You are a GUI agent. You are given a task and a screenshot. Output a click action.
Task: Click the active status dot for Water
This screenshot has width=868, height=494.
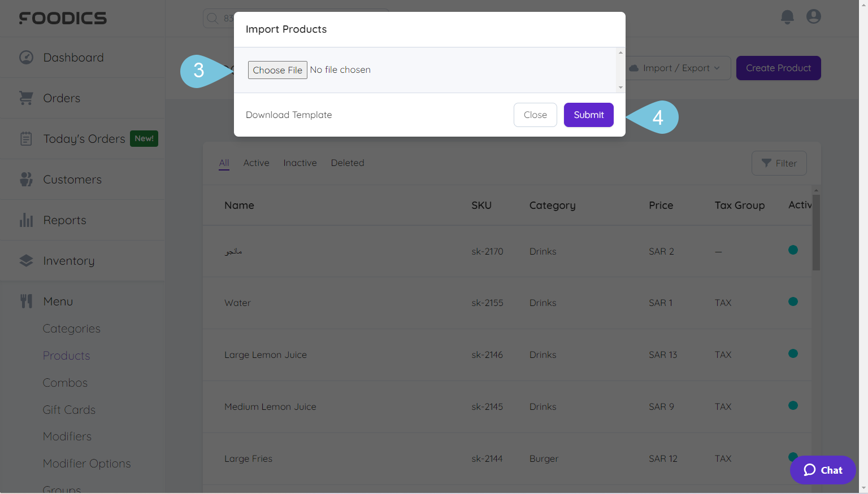[x=793, y=301]
